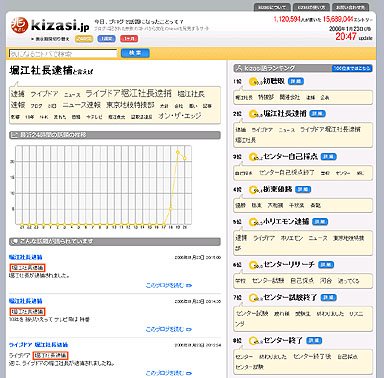Image resolution: width=384 pixels, height=378 pixels.
Task: Open the kizasiについて top tab
Action: 272,7
